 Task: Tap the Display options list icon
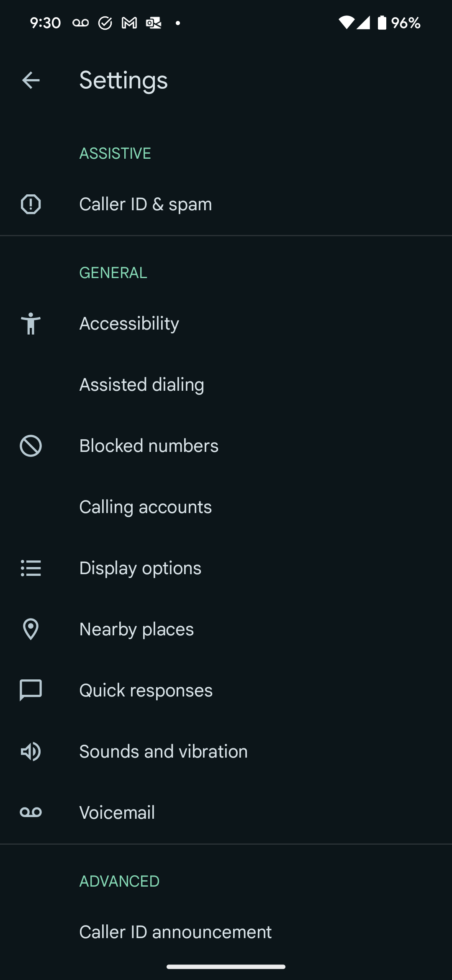tap(31, 568)
